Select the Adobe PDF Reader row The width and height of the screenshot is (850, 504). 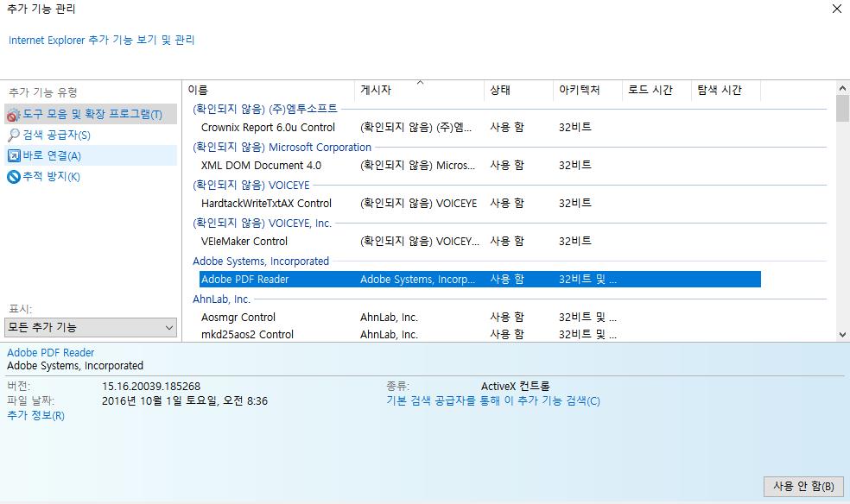click(x=479, y=280)
